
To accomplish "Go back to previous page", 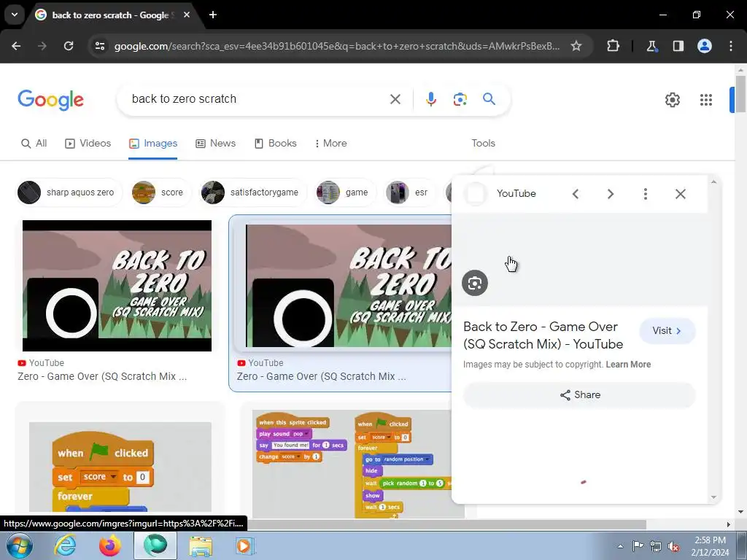I will [x=16, y=46].
